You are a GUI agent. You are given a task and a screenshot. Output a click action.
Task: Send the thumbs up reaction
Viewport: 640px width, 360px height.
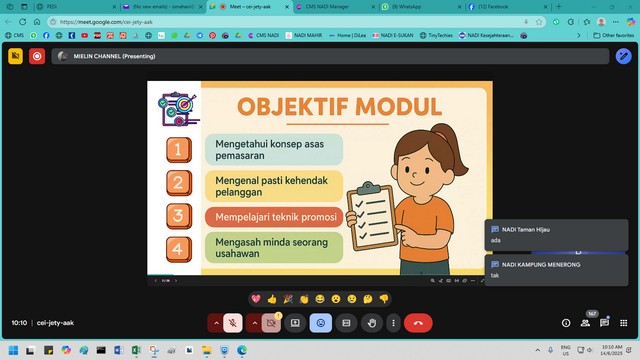pos(272,299)
